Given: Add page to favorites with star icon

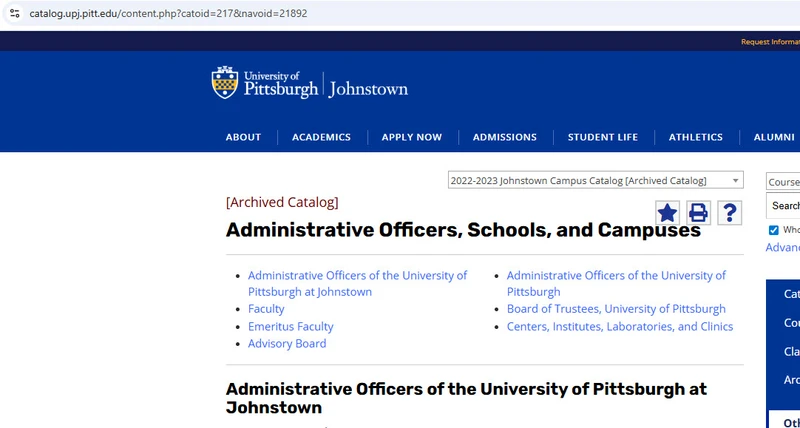Looking at the screenshot, I should [667, 213].
